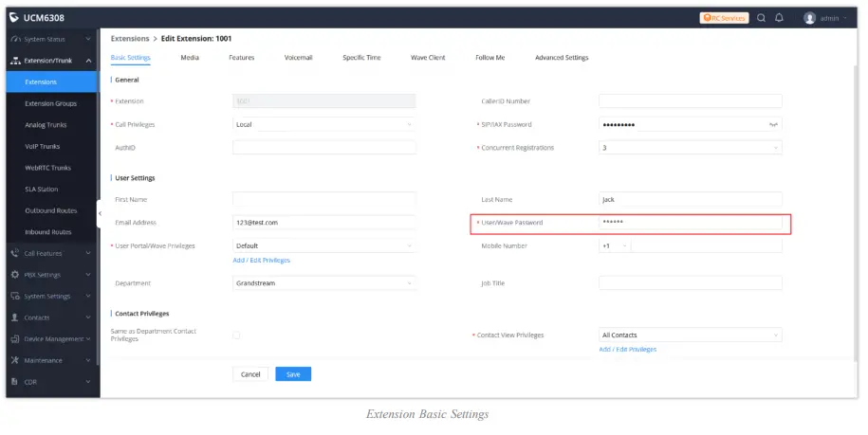Show the SIP/IAX password via eye icon
This screenshot has width=868, height=435.
[773, 124]
